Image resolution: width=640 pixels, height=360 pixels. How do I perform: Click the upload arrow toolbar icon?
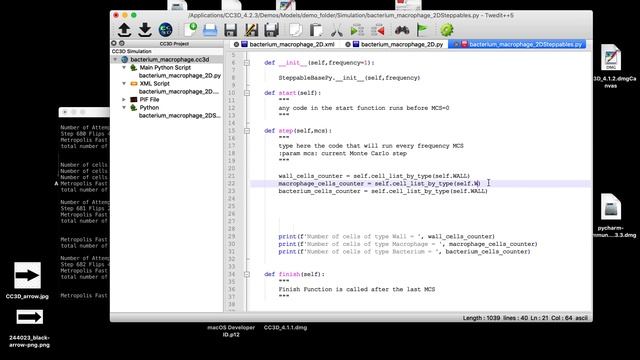tap(124, 30)
